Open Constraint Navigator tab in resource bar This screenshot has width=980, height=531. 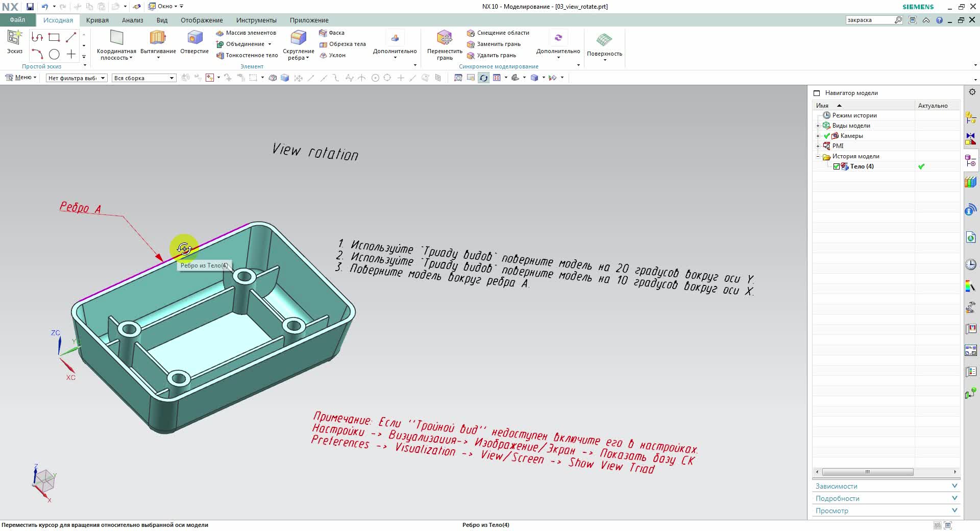point(971,139)
